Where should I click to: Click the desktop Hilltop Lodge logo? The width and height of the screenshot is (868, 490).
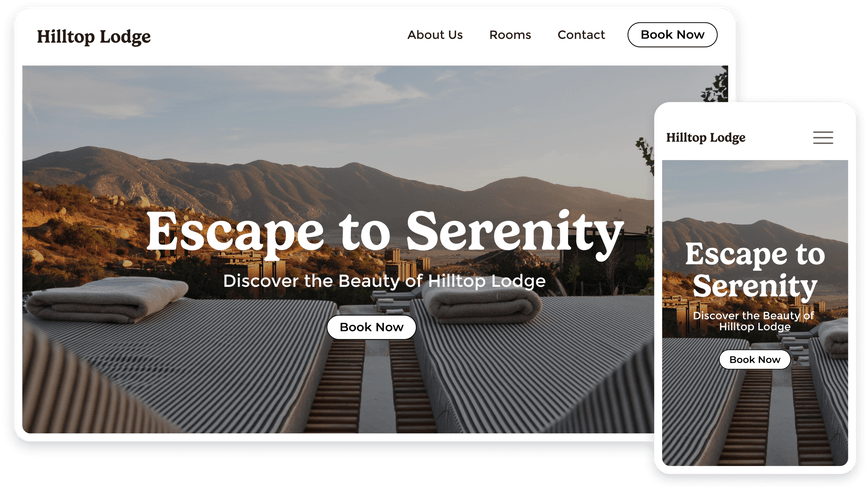coord(94,37)
